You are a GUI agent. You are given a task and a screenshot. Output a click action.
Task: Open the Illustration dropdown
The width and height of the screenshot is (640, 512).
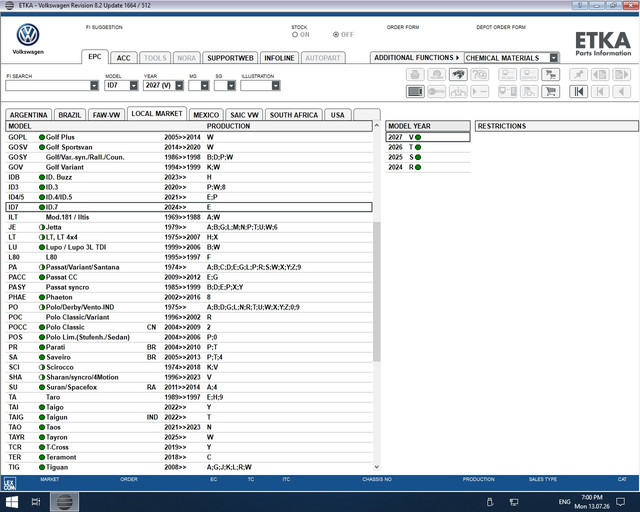coord(276,86)
